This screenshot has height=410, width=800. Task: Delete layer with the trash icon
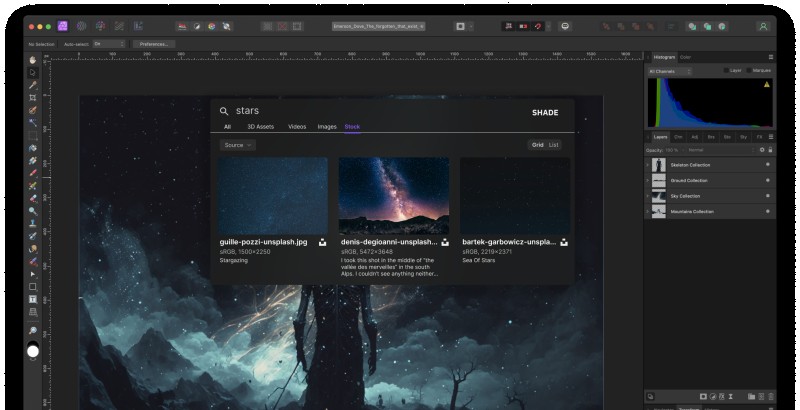(771, 396)
